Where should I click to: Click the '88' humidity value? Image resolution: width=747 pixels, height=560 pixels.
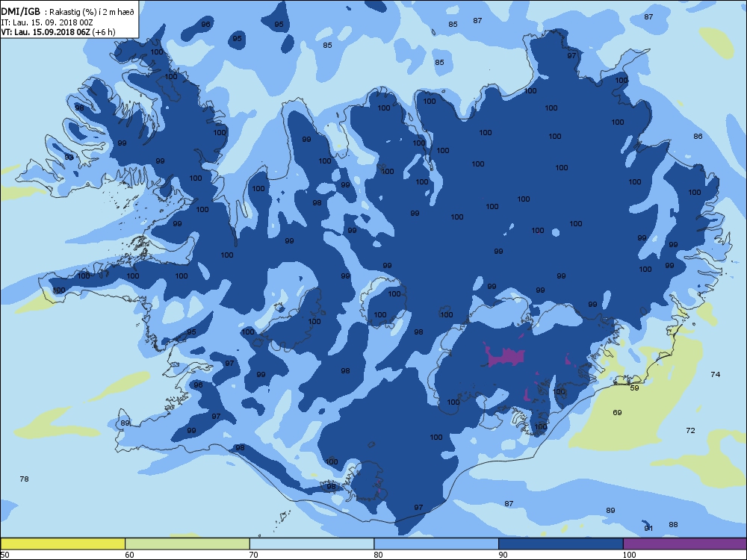click(673, 524)
